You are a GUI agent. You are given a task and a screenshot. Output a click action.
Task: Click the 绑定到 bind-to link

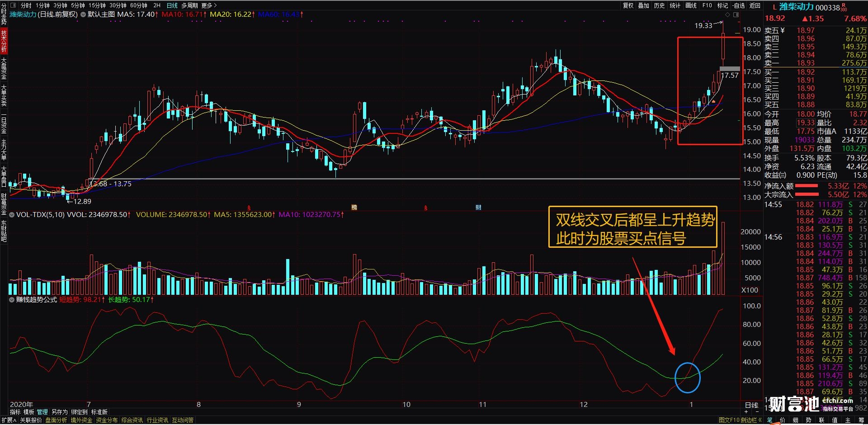coord(79,412)
